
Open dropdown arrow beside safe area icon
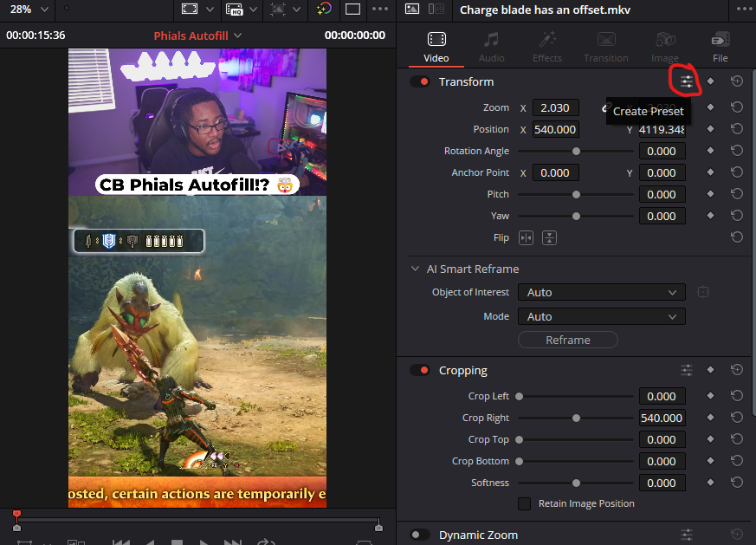[x=210, y=10]
